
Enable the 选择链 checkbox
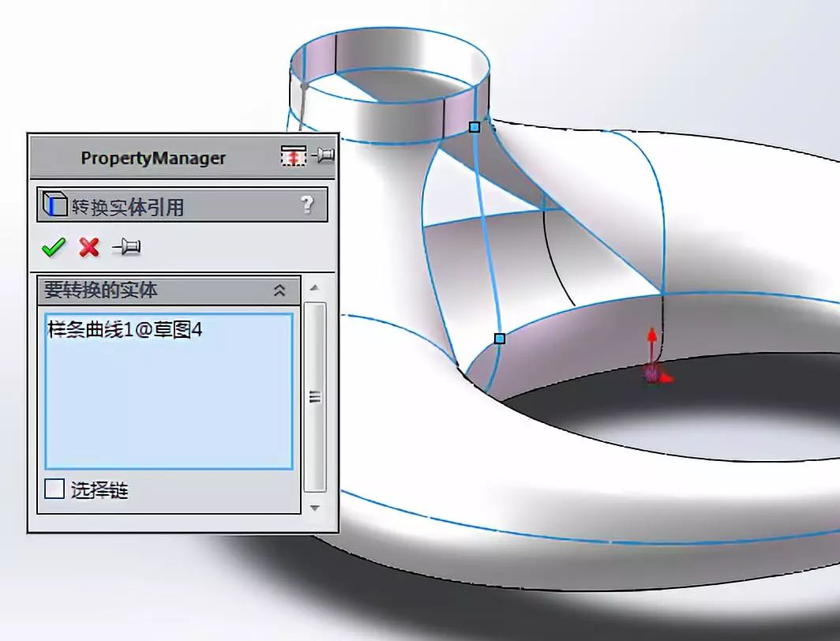pos(53,490)
